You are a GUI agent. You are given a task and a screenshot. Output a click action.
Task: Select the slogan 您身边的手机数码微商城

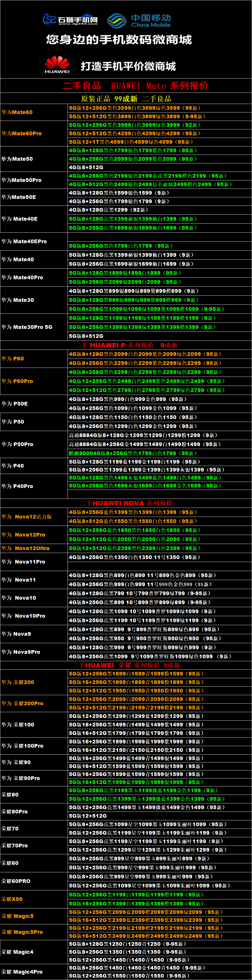tap(119, 40)
